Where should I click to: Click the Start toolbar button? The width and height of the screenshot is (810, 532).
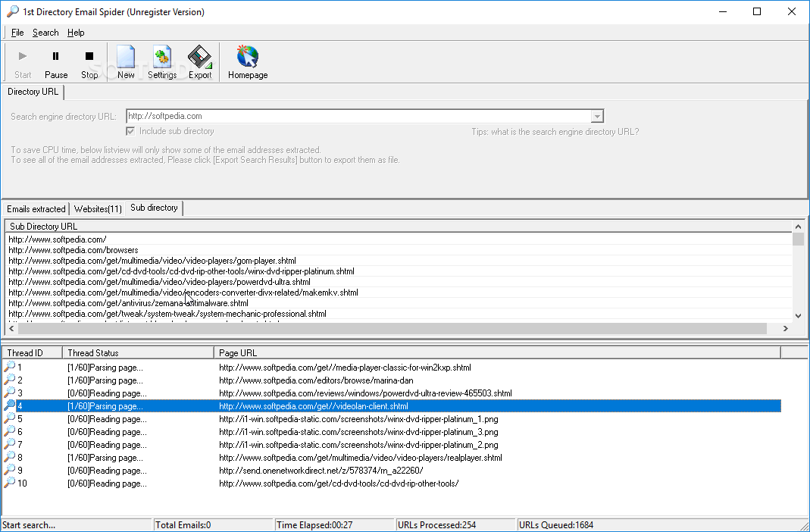point(23,63)
